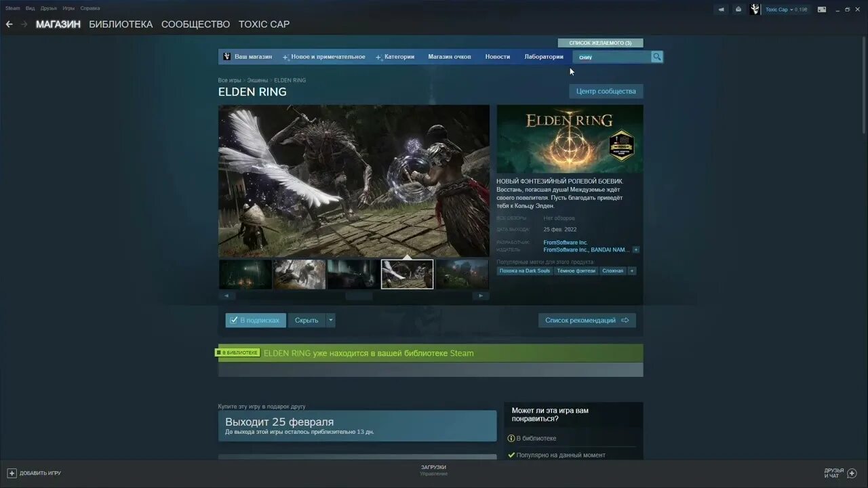This screenshot has height=488, width=868.
Task: Click the announcements speaker icon near the tray
Action: pos(721,9)
